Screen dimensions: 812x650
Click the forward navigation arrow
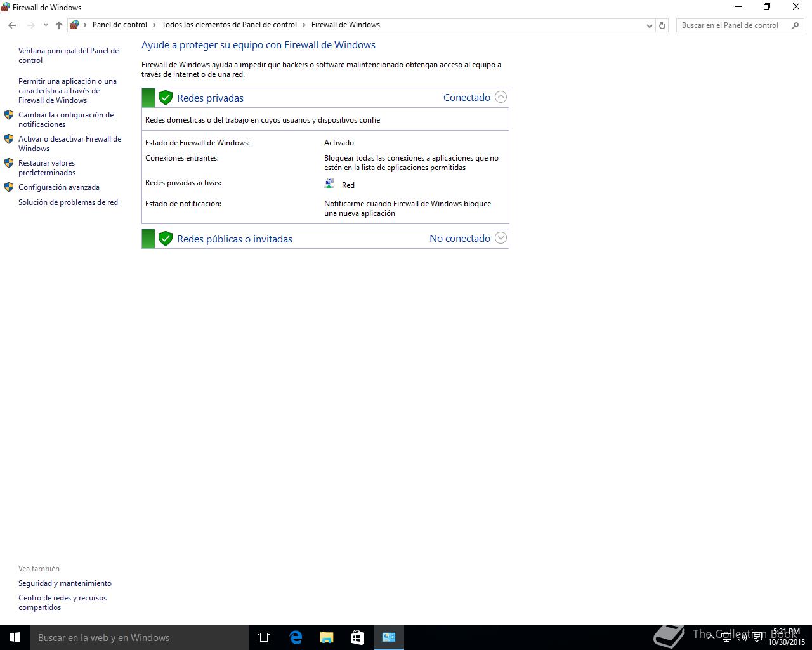click(x=30, y=25)
